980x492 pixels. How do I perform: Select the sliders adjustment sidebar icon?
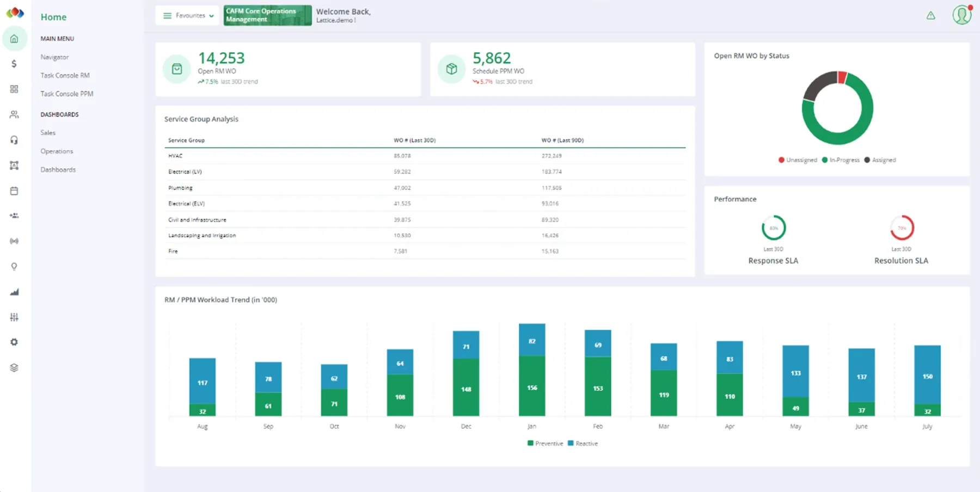click(x=14, y=317)
